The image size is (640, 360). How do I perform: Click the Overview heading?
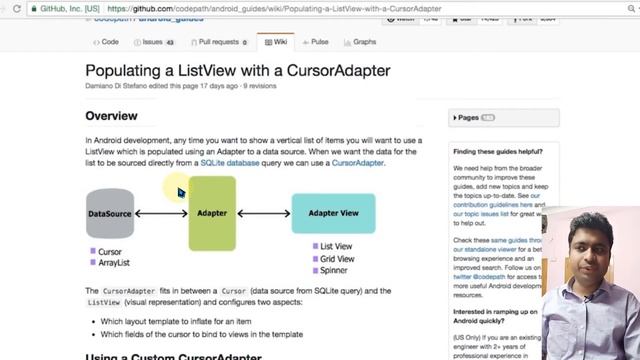coord(111,116)
